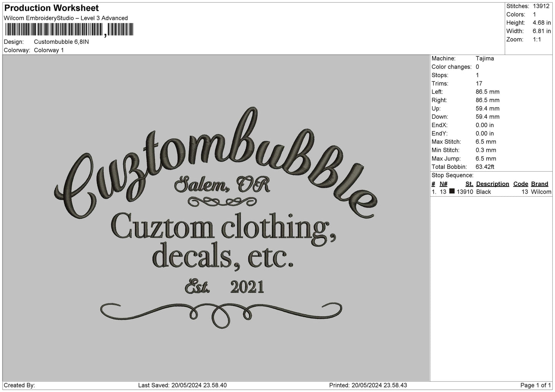555x392 pixels.
Task: Click the barcode below the software name
Action: [70, 30]
